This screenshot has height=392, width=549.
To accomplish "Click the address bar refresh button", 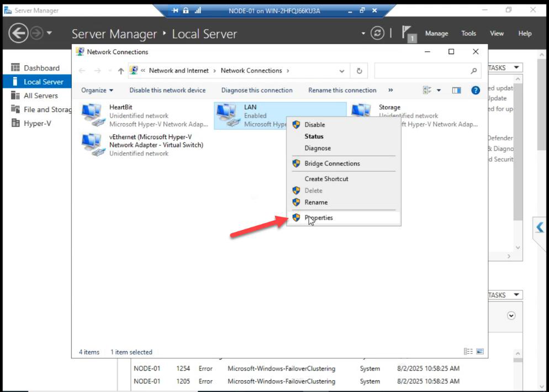I will click(x=359, y=71).
